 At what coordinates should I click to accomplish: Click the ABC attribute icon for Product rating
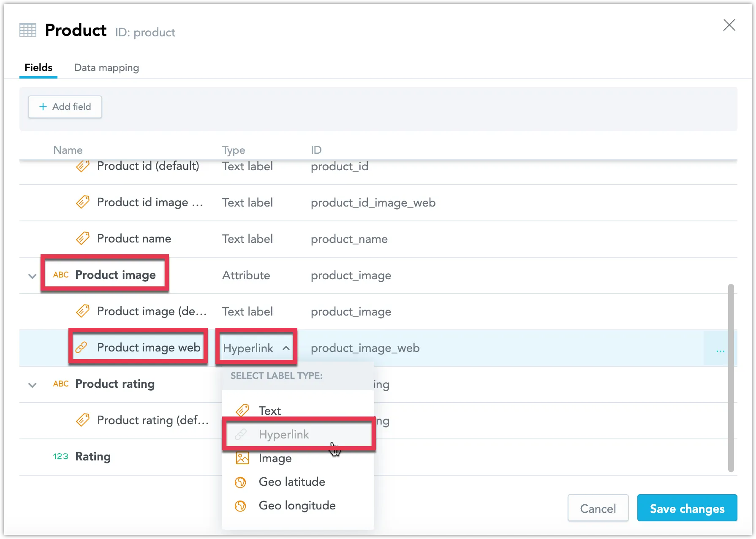click(60, 384)
